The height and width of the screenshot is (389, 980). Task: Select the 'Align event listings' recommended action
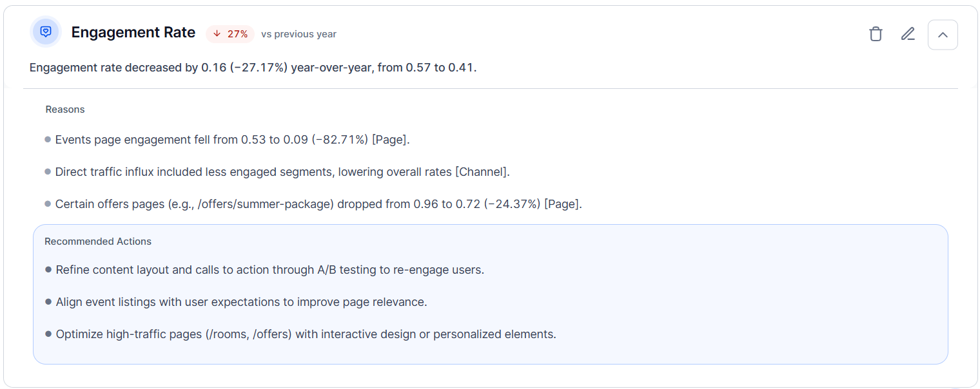pyautogui.click(x=241, y=302)
